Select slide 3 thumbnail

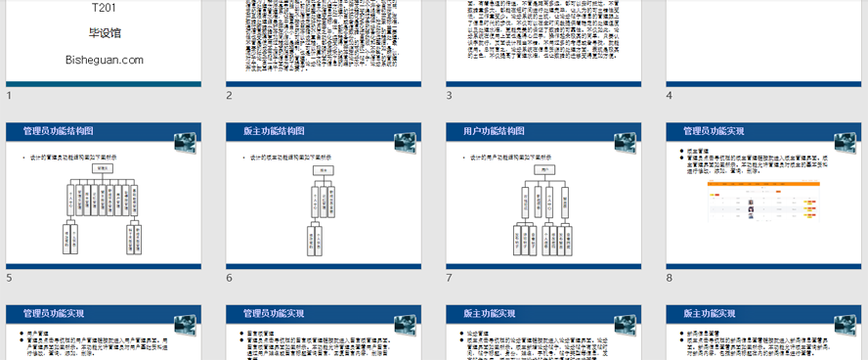(543, 43)
